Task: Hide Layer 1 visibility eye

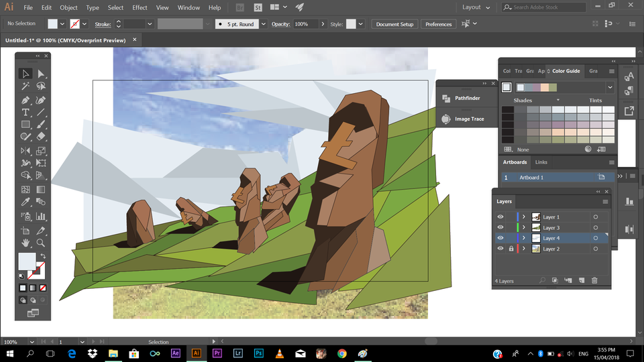Action: (x=500, y=217)
